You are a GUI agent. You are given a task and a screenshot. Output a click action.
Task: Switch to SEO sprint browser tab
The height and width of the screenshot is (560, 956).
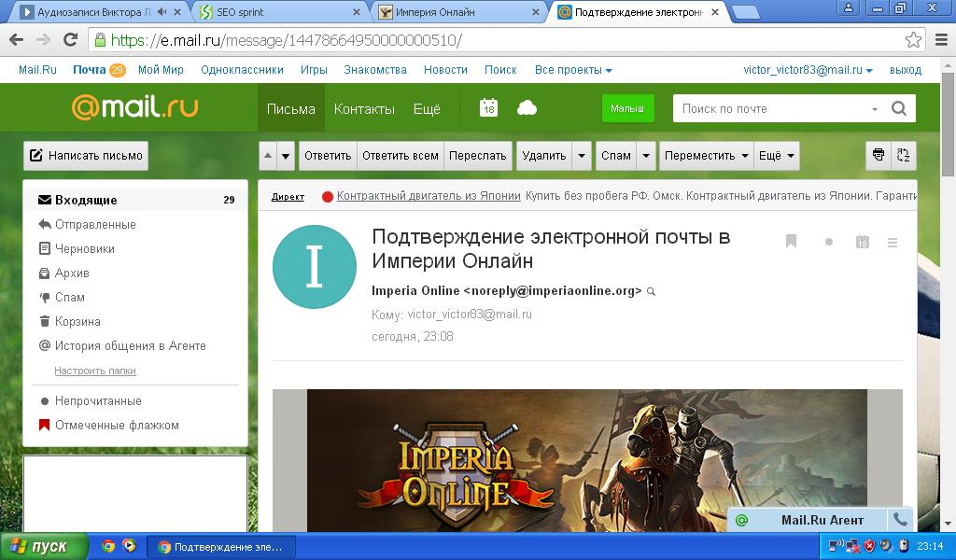pos(277,11)
